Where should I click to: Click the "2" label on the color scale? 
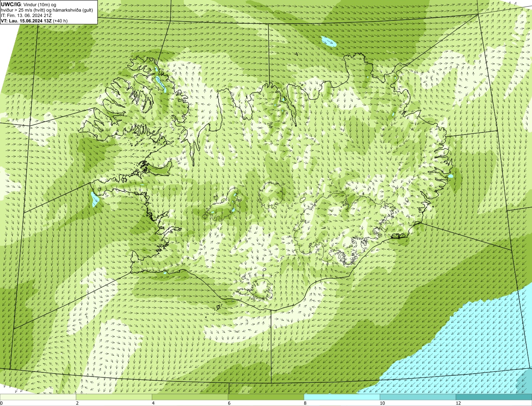(x=77, y=403)
